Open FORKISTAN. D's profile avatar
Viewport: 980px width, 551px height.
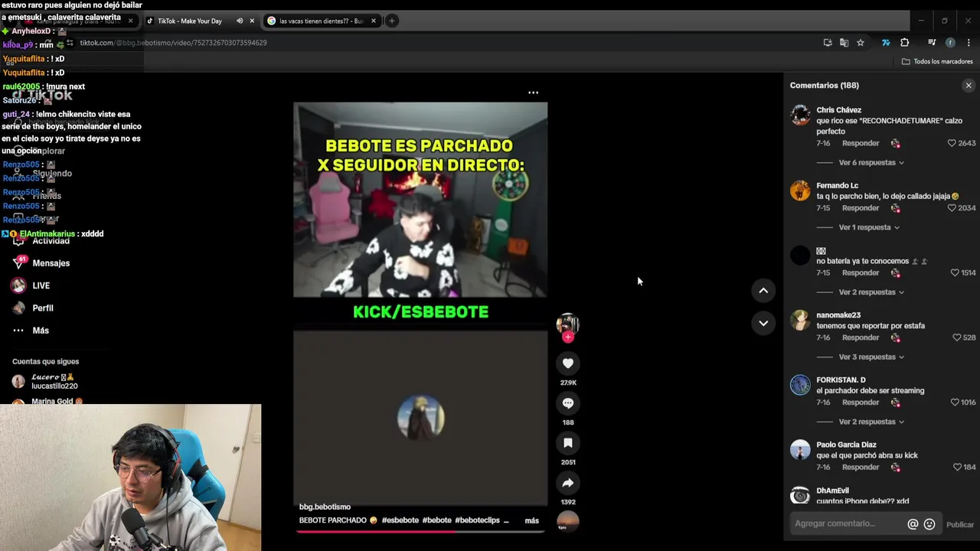tap(800, 385)
